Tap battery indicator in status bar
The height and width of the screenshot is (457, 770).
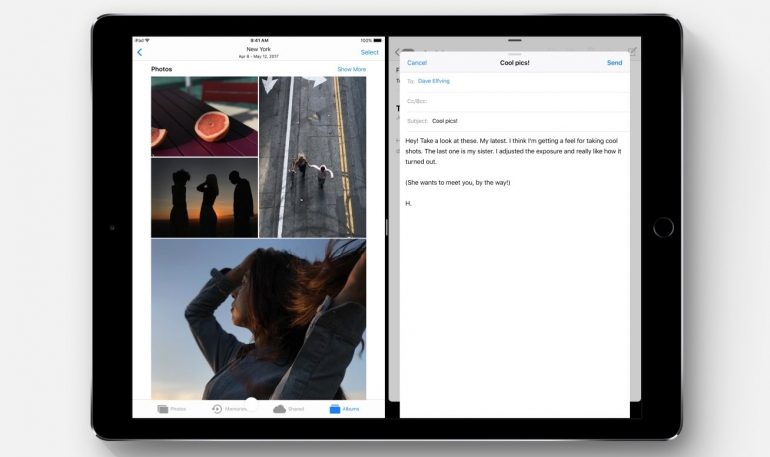pos(376,41)
